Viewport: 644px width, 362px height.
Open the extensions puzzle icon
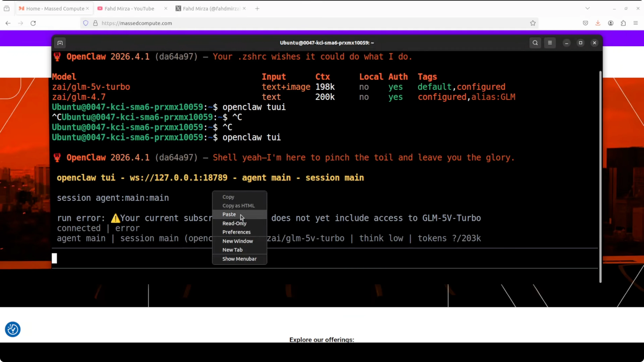pos(623,23)
